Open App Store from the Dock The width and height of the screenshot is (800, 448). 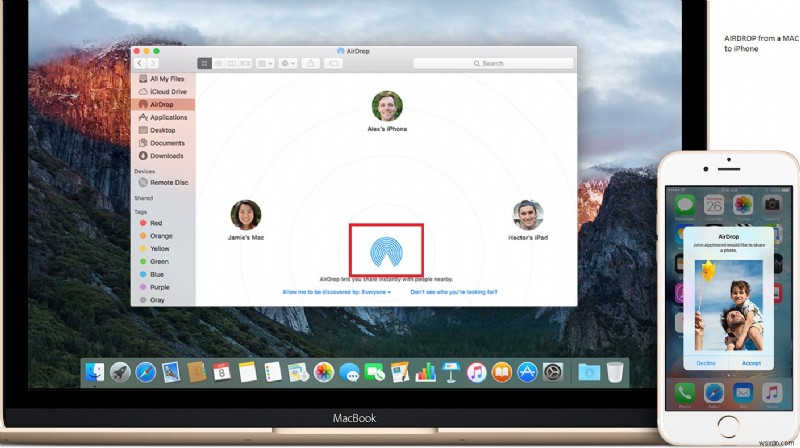[528, 372]
